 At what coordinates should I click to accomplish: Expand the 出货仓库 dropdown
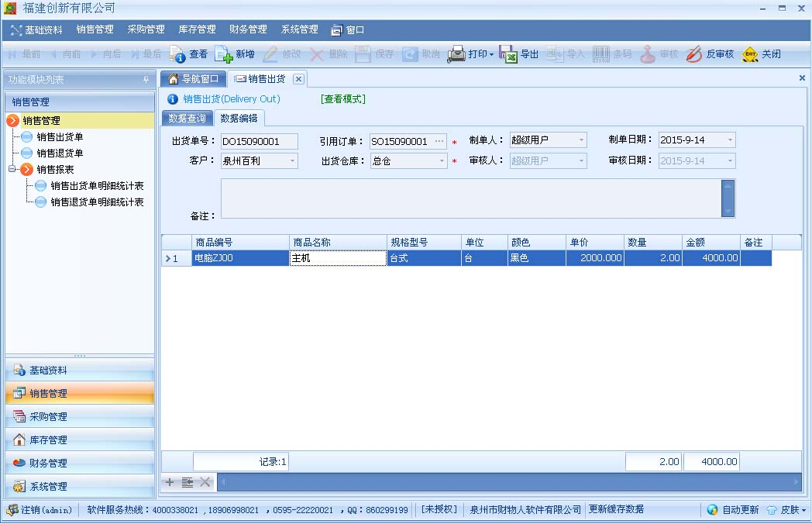[x=442, y=161]
